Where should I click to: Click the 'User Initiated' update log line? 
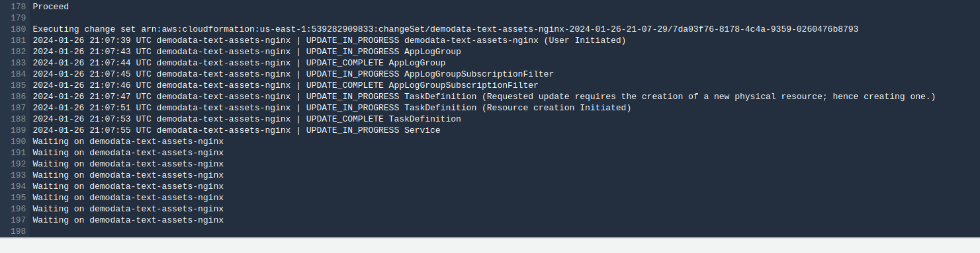pyautogui.click(x=329, y=40)
